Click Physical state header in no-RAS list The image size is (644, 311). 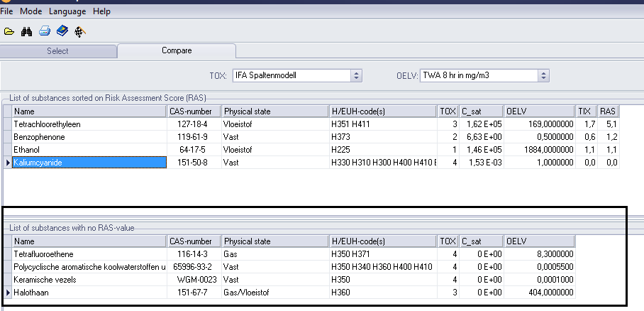[274, 241]
